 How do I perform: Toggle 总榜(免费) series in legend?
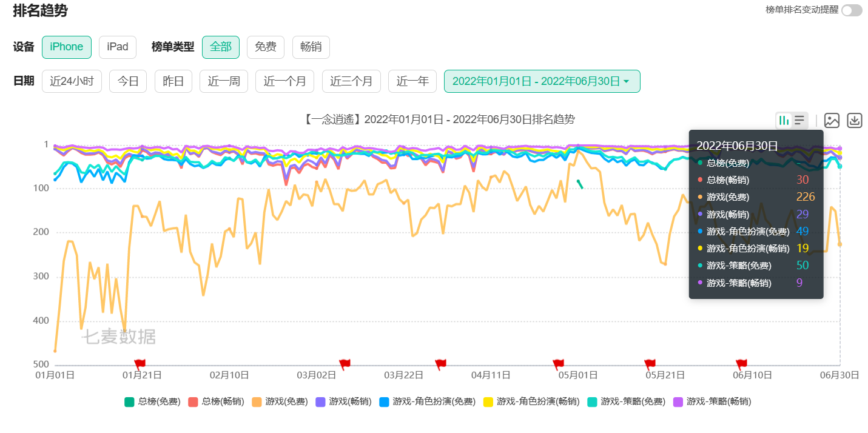click(152, 401)
